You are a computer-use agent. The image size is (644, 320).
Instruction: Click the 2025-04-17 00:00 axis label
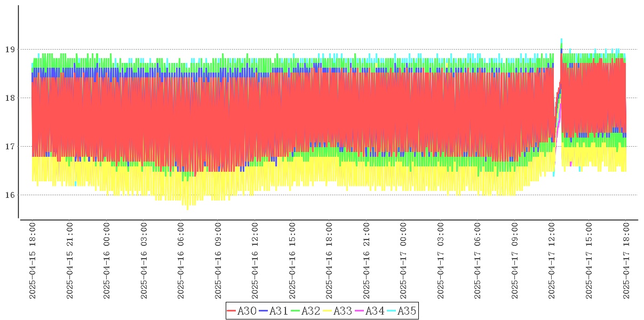(403, 261)
